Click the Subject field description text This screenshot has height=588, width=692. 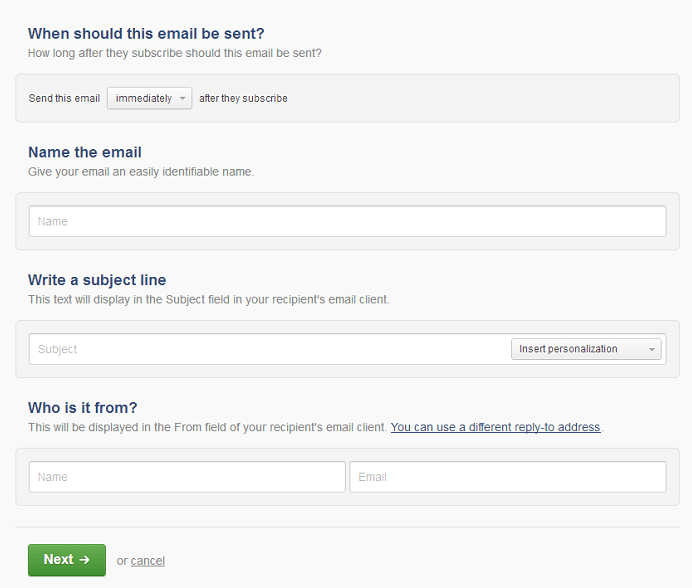(x=209, y=300)
